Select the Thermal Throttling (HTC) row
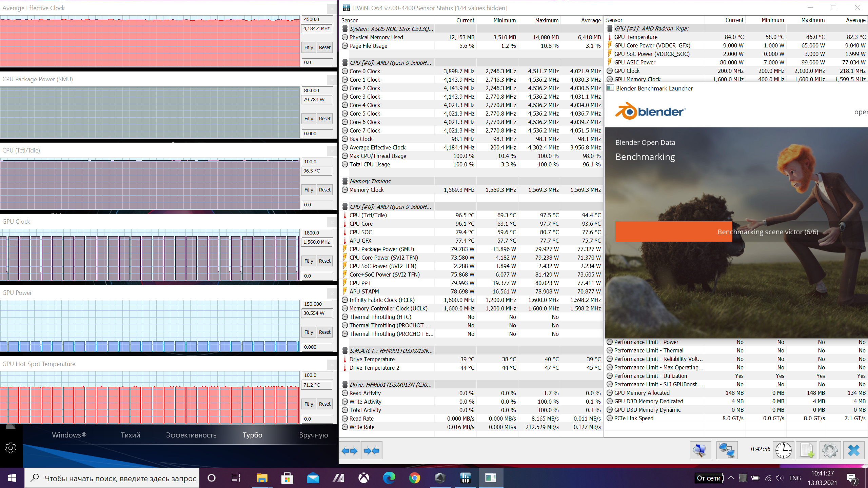 pyautogui.click(x=472, y=317)
